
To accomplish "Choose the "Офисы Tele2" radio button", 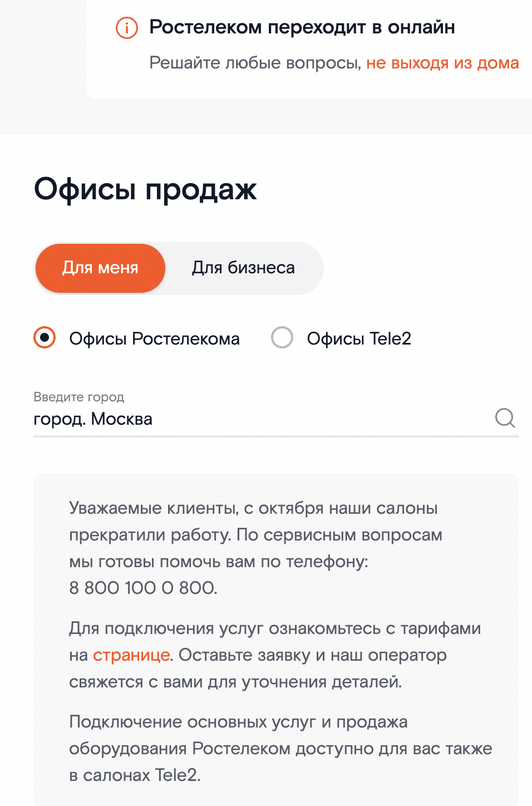I will (x=282, y=338).
